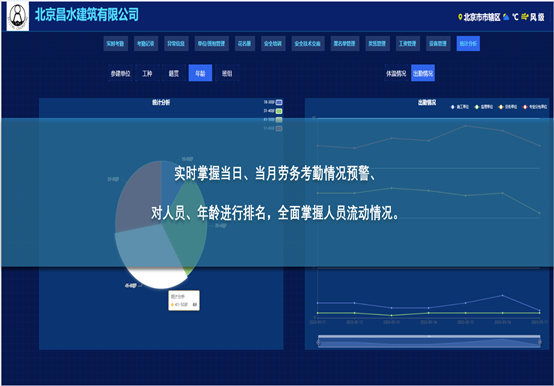The width and height of the screenshot is (554, 386).
Task: Toggle the 专业分包单位 red series legend
Action: 535,107
